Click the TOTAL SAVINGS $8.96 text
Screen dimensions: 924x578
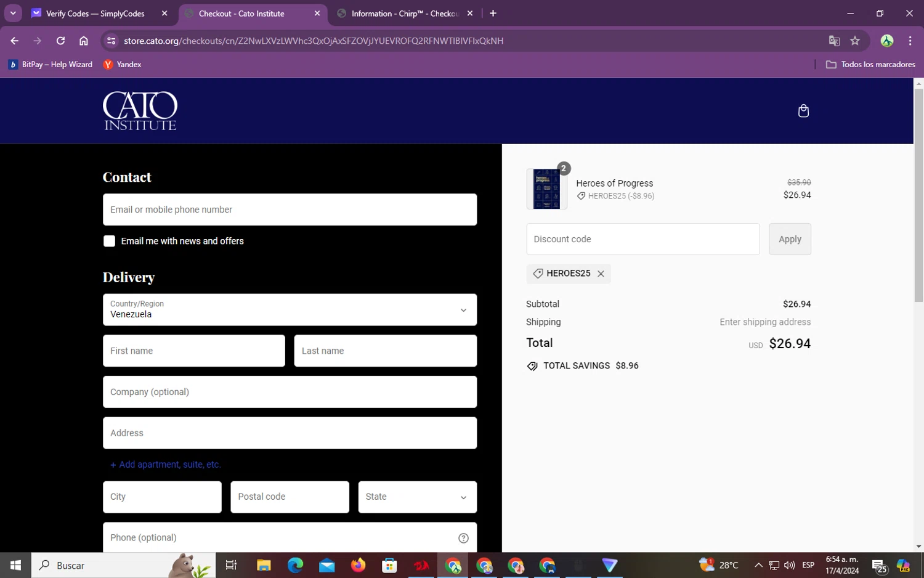(x=591, y=366)
